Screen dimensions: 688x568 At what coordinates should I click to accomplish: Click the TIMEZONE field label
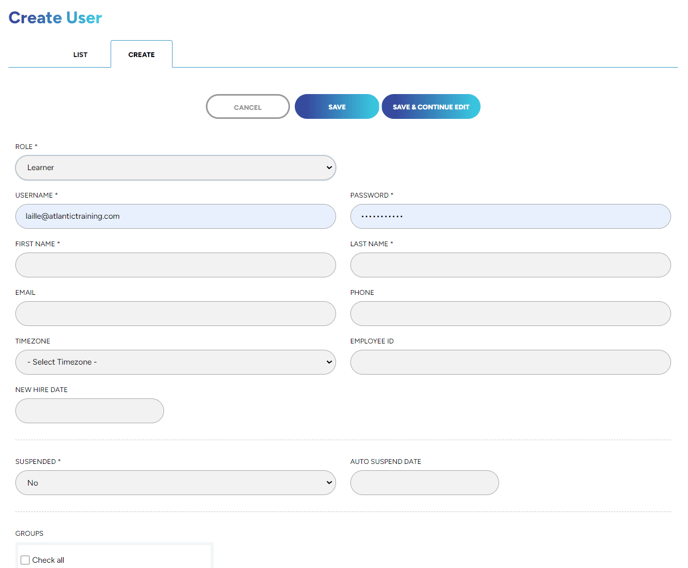pos(32,341)
